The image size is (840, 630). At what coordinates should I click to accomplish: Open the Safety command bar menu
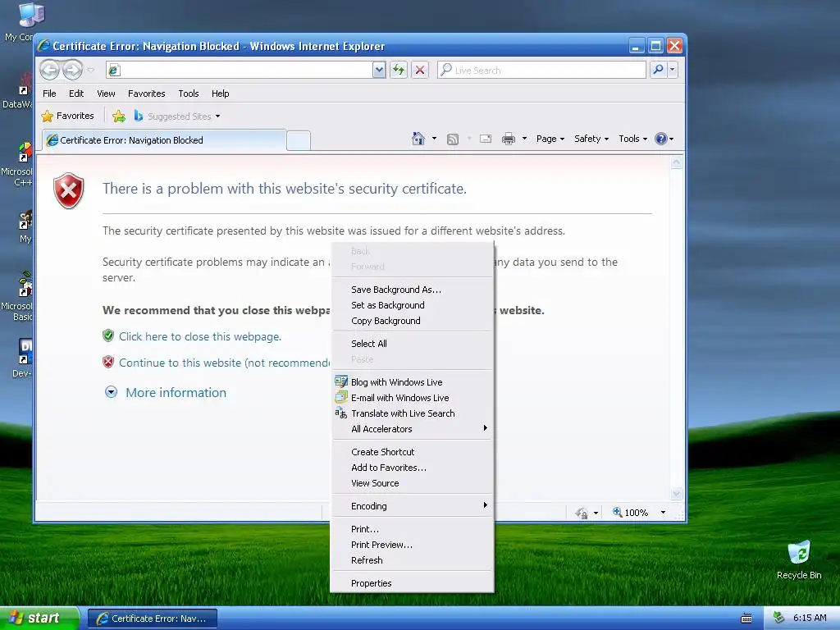click(591, 139)
